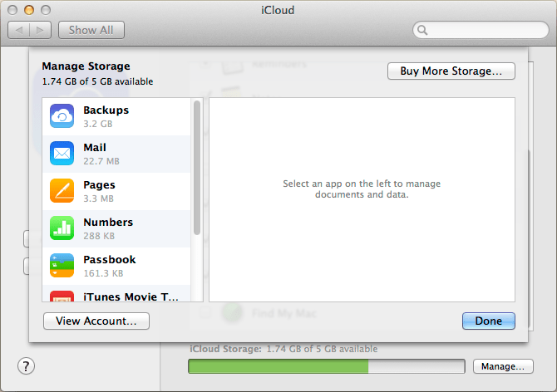Click the yellow minimize window button

[x=29, y=10]
